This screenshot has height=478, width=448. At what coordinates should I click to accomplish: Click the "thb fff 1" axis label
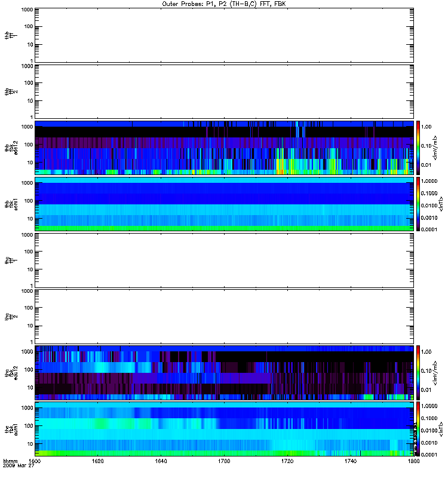click(x=11, y=35)
